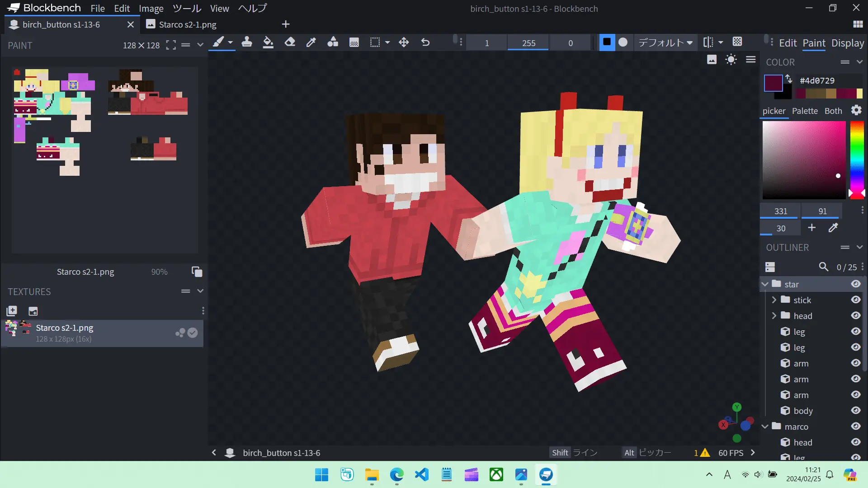Select the Copy brush stamp tool
The width and height of the screenshot is (868, 488).
point(247,42)
